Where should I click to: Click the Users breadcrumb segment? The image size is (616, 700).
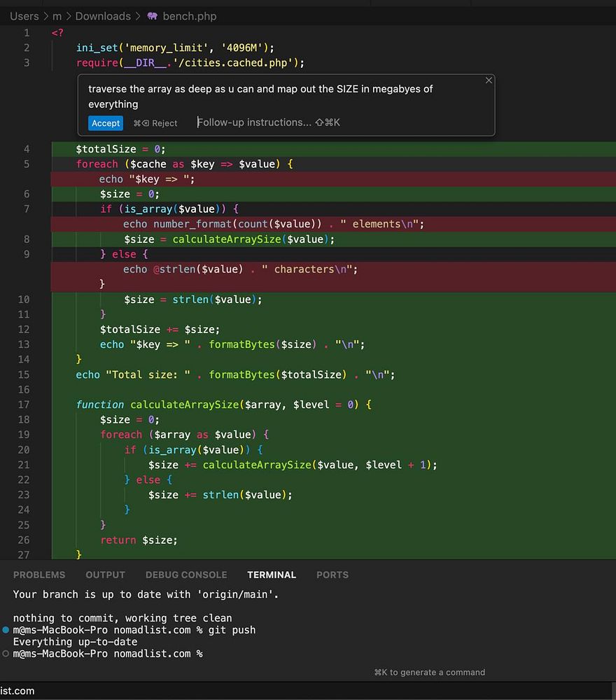pos(24,17)
